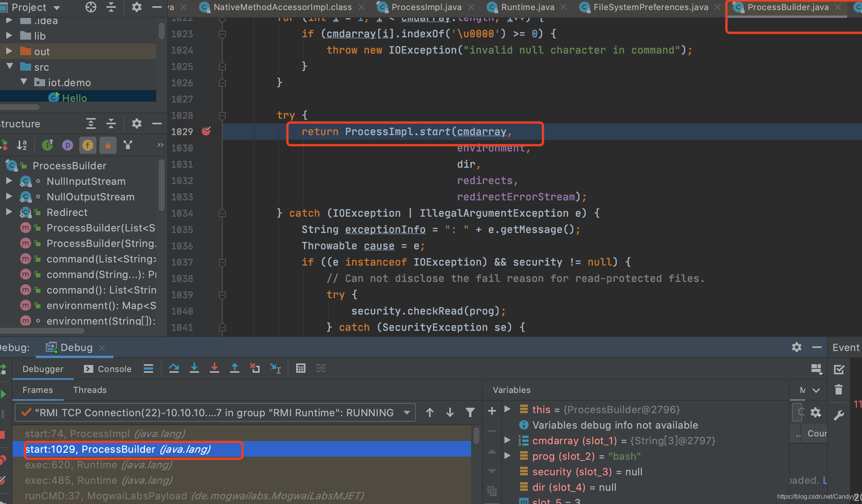
Task: Expand cmdarray variable node
Action: pyautogui.click(x=507, y=440)
